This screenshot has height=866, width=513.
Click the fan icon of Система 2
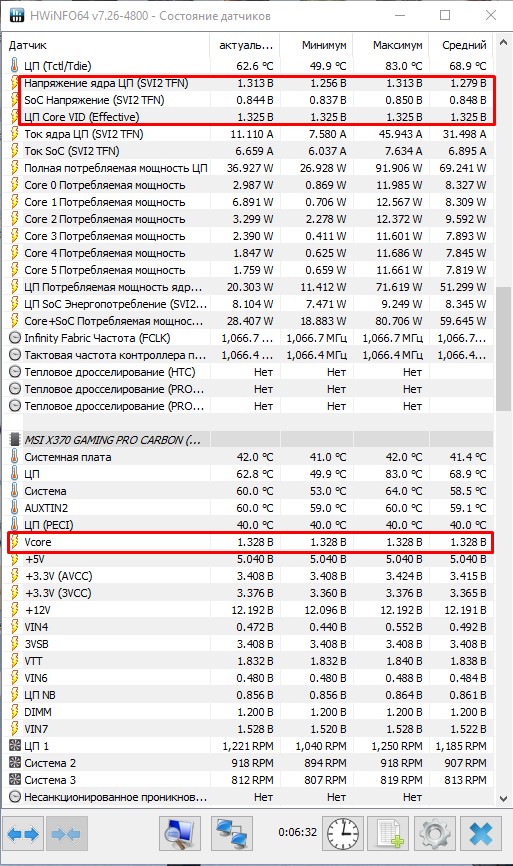click(15, 763)
